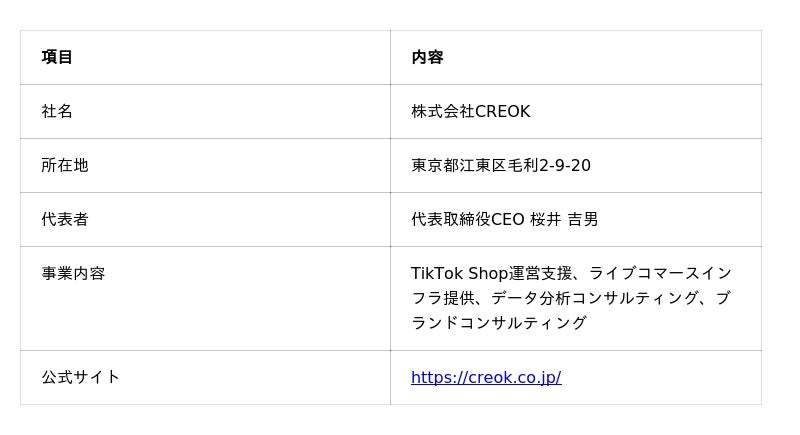Select the 事業内容 row label
800x435 pixels.
pos(73,273)
